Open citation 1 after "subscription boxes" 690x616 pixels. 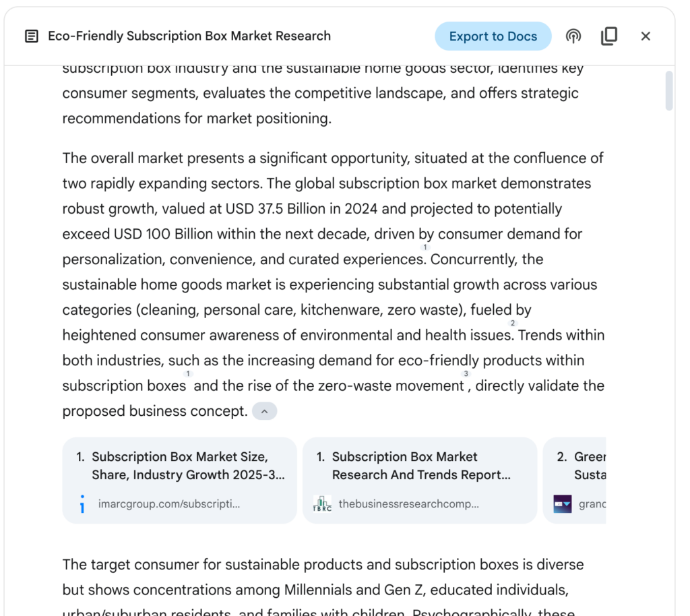(x=189, y=374)
